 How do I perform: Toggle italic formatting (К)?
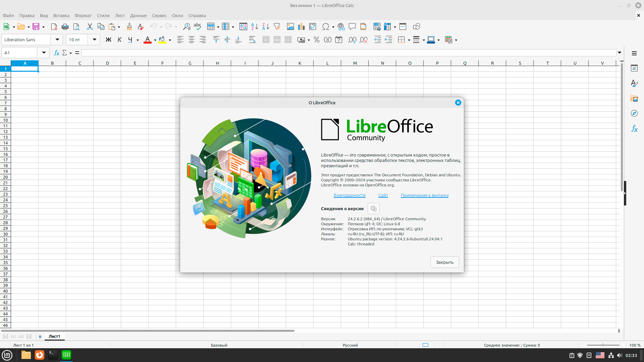coord(119,40)
